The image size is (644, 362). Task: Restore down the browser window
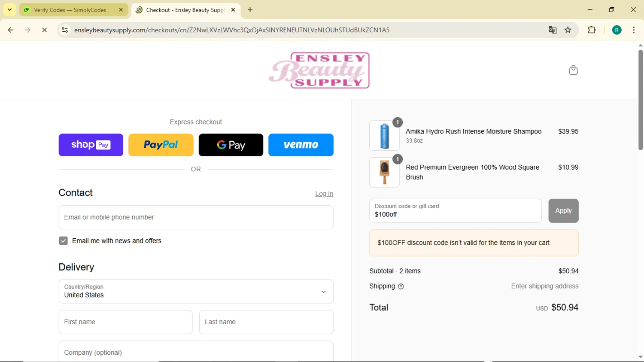pos(611,10)
